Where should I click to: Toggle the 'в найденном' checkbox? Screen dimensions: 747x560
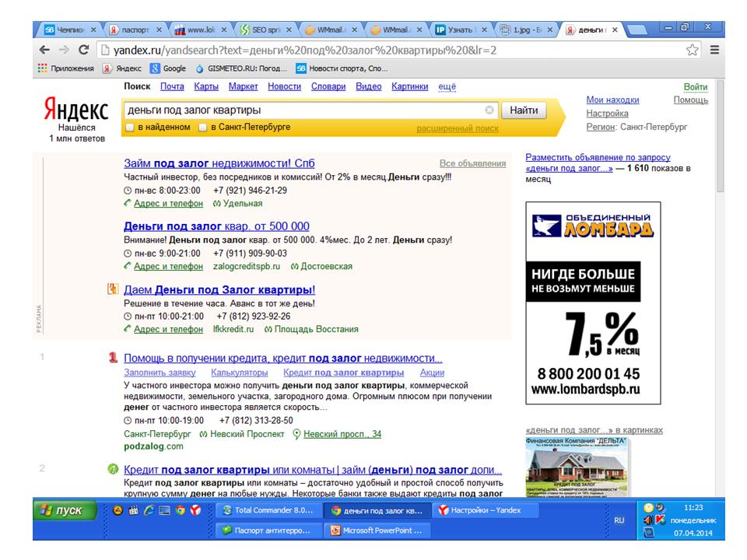(130, 128)
